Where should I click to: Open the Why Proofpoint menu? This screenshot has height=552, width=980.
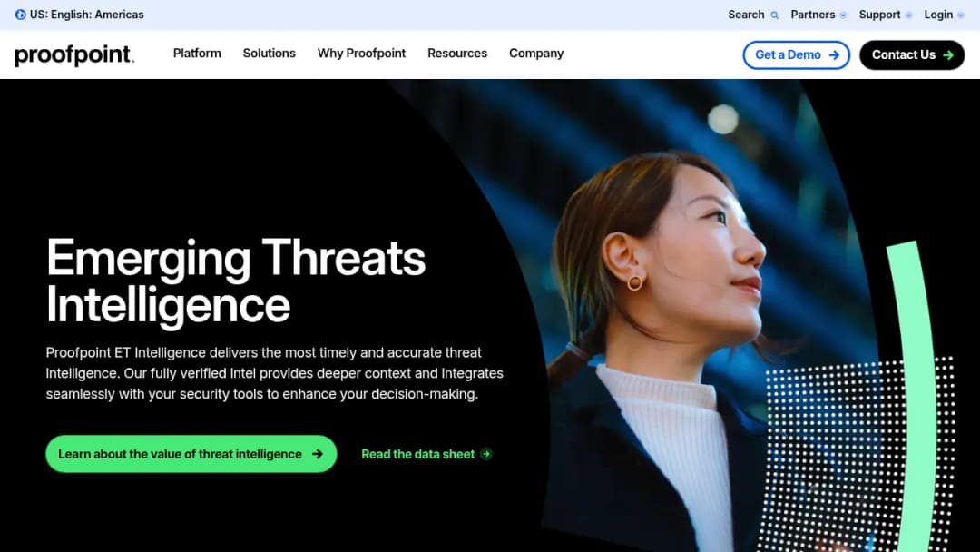361,54
